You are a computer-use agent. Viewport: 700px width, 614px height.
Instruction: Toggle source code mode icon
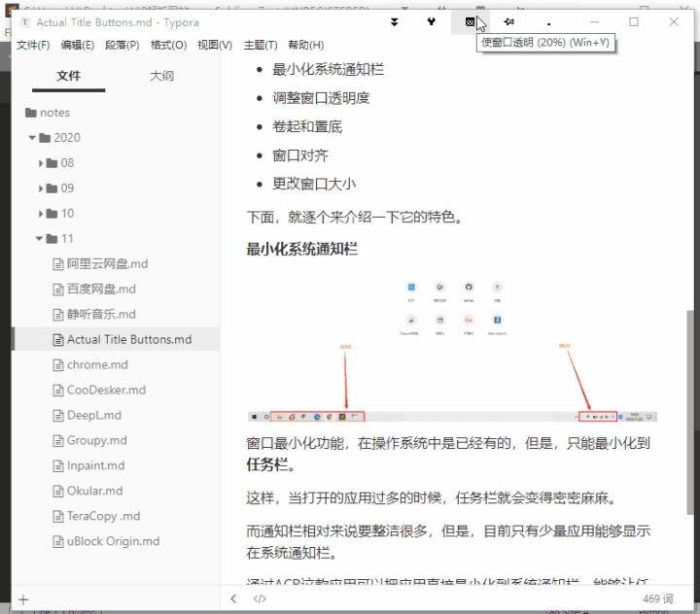(260, 598)
